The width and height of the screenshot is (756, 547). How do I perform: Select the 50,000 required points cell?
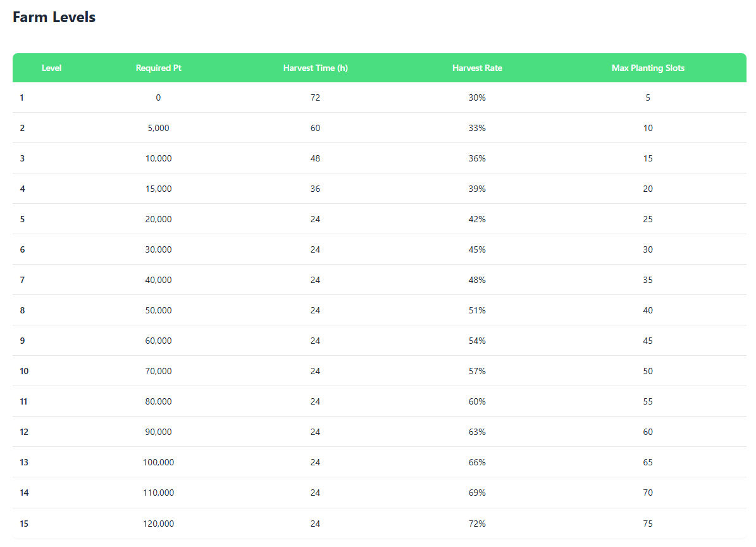click(x=159, y=310)
